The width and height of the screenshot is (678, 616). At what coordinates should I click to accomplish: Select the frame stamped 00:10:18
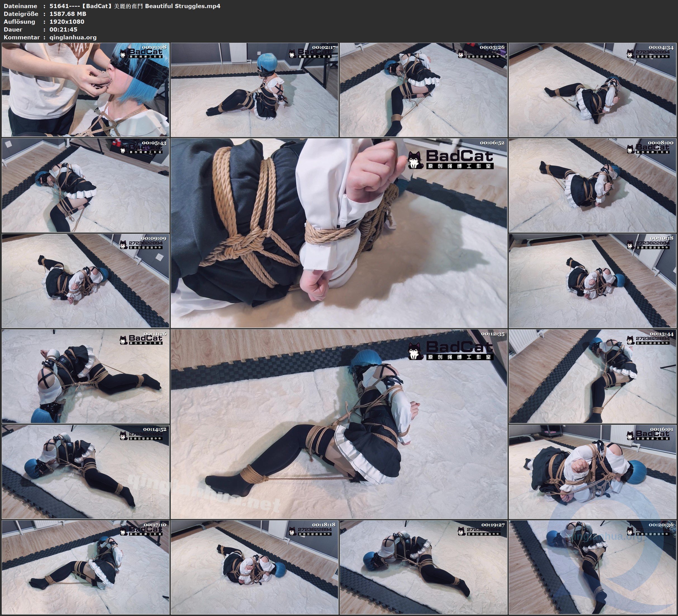[x=593, y=281]
